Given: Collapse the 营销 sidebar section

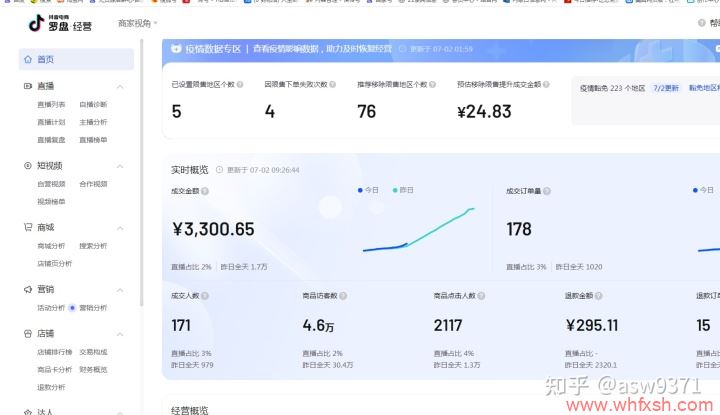Looking at the screenshot, I should 120,290.
